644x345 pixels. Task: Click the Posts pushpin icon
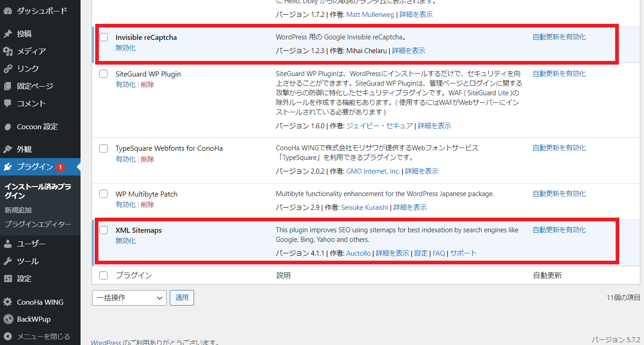(8, 34)
